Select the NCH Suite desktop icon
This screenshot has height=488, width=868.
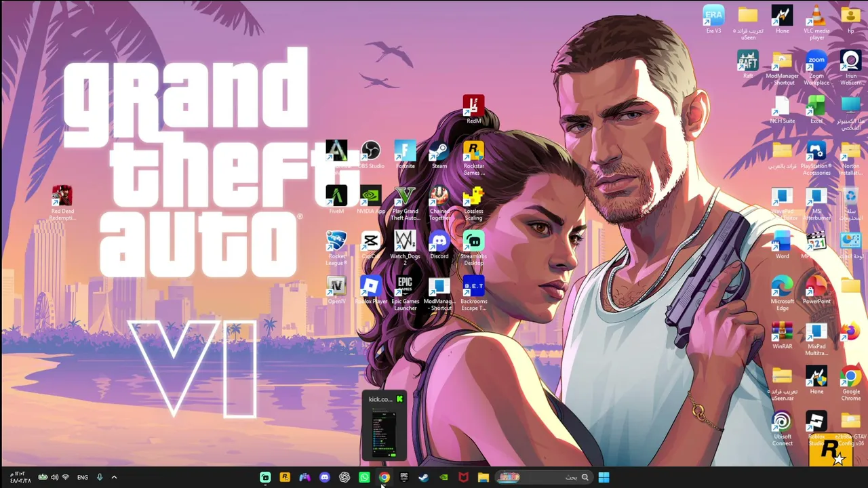pyautogui.click(x=782, y=110)
